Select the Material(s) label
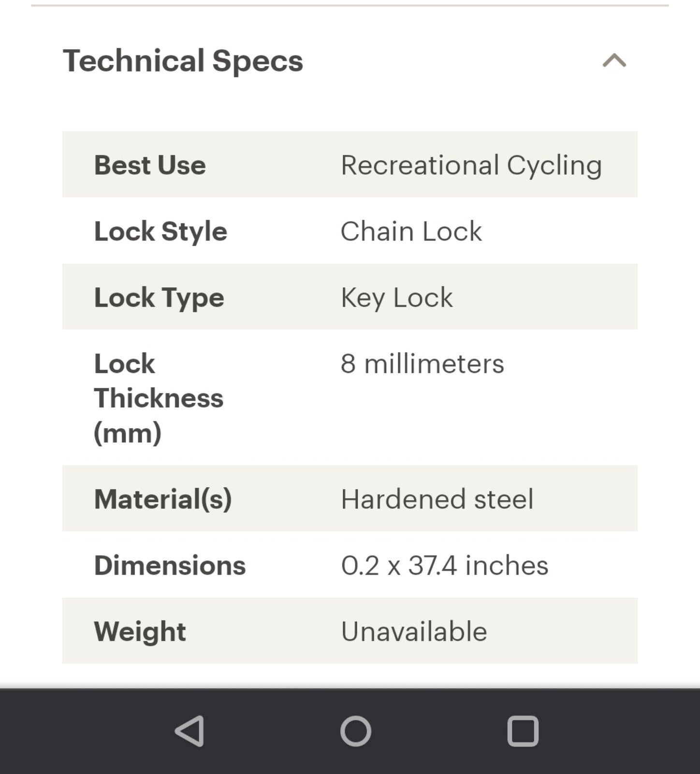 pyautogui.click(x=163, y=499)
